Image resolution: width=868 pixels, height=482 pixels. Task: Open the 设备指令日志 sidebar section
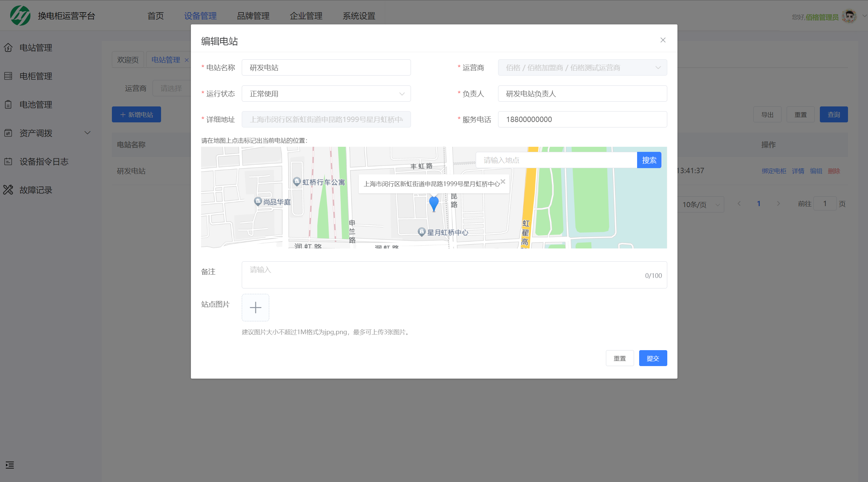pos(44,161)
